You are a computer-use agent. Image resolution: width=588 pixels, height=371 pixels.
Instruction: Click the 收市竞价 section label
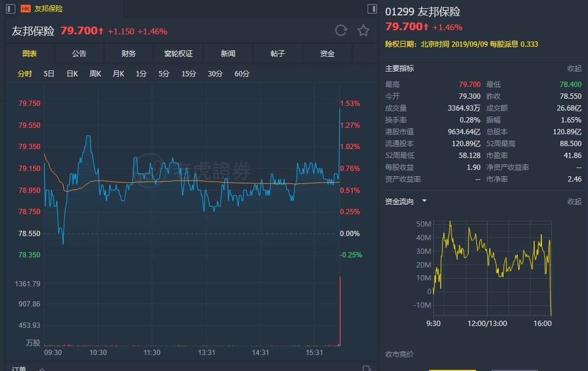(399, 354)
